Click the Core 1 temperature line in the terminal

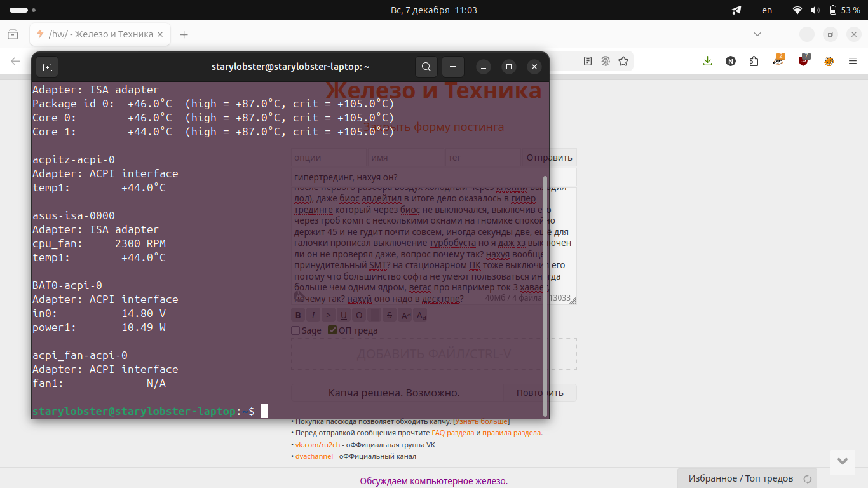coord(214,132)
